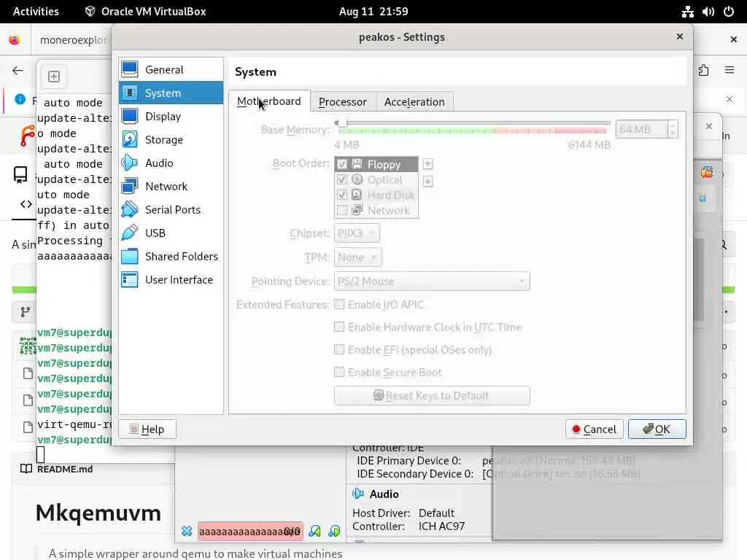Move boot device down with arrow button
The height and width of the screenshot is (560, 747).
[x=427, y=182]
